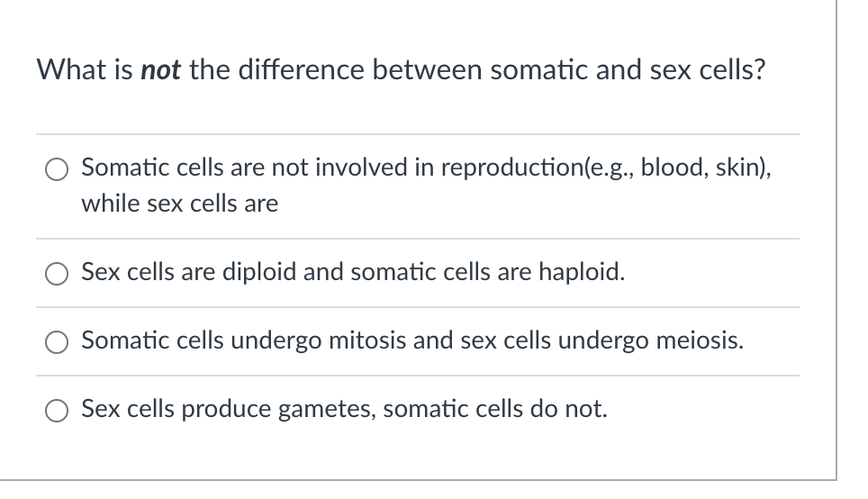Click the 'Sex cells are diploid and somatic' label text
868x499 pixels.
click(x=353, y=272)
